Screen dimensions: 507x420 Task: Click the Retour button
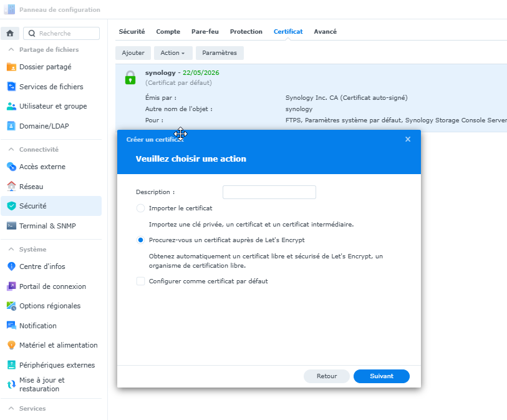coord(326,376)
